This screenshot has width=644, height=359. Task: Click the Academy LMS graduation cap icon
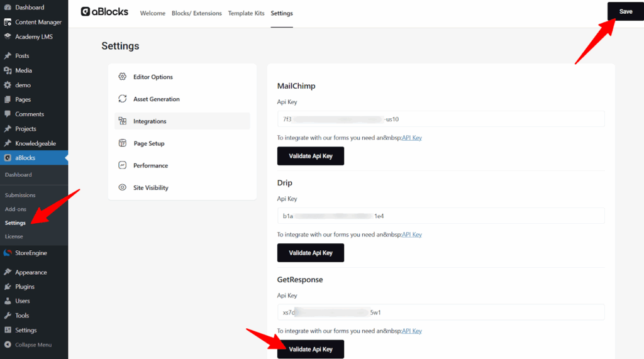8,36
